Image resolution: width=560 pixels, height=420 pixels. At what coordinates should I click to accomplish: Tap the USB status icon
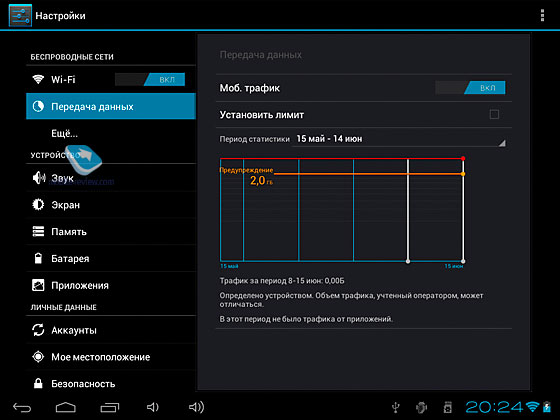[395, 407]
